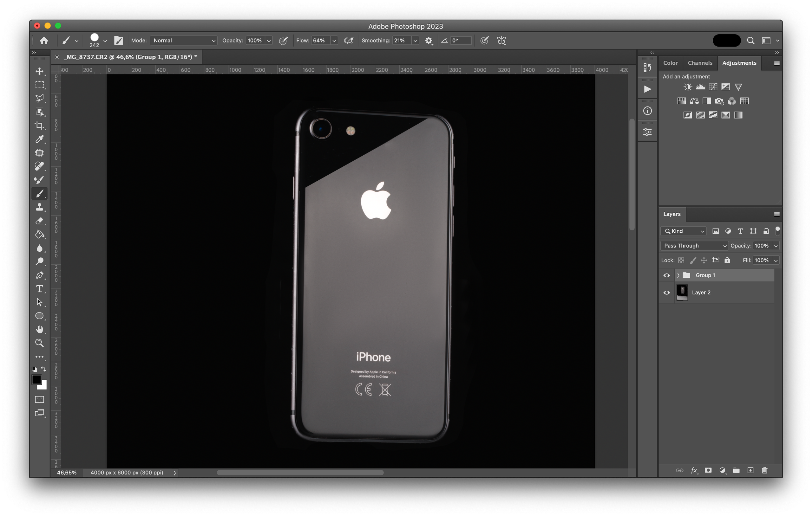
Task: Select the Eyedropper tool
Action: [x=39, y=139]
